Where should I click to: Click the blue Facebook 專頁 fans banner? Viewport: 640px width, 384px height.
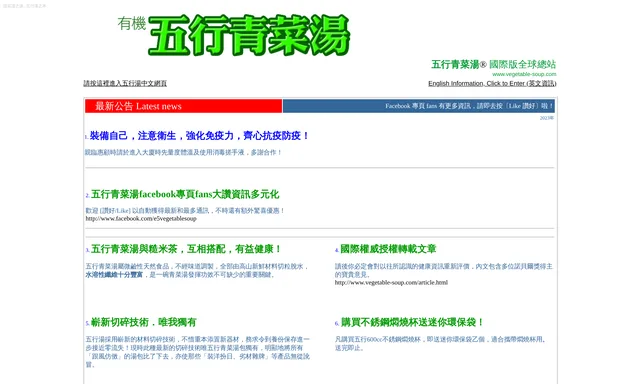(x=419, y=106)
